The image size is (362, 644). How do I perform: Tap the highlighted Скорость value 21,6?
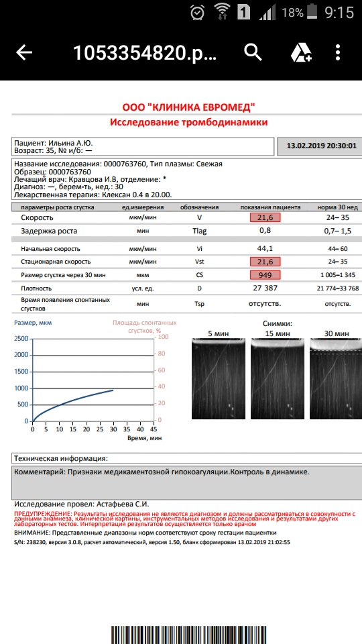[x=265, y=217]
